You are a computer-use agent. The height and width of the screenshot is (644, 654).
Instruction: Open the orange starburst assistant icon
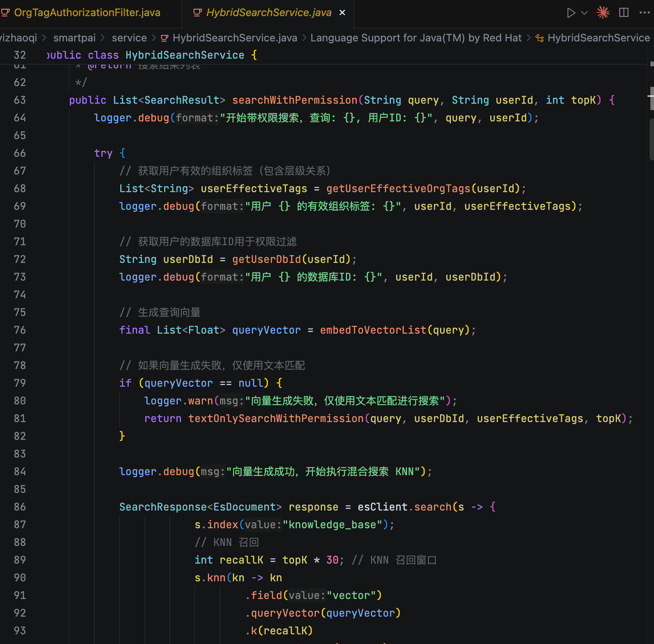click(x=603, y=12)
